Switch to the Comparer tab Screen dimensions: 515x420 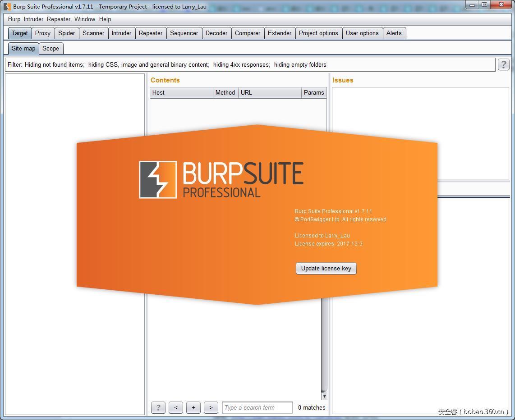pos(247,33)
